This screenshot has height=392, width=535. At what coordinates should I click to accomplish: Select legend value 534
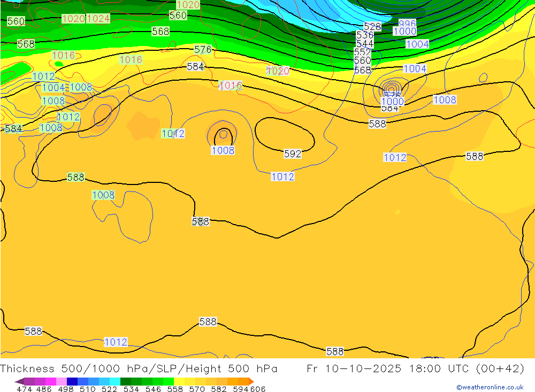click(131, 389)
